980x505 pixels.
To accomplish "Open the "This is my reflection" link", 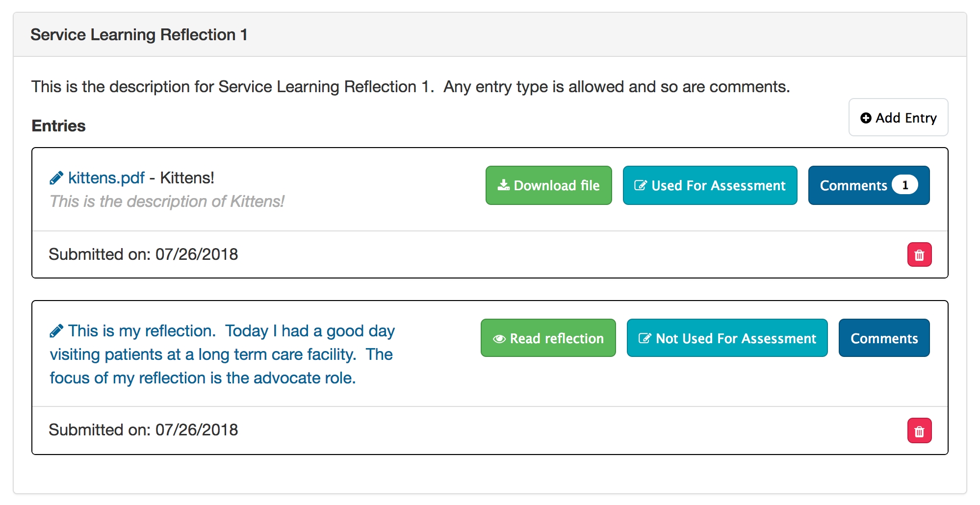I will [222, 354].
